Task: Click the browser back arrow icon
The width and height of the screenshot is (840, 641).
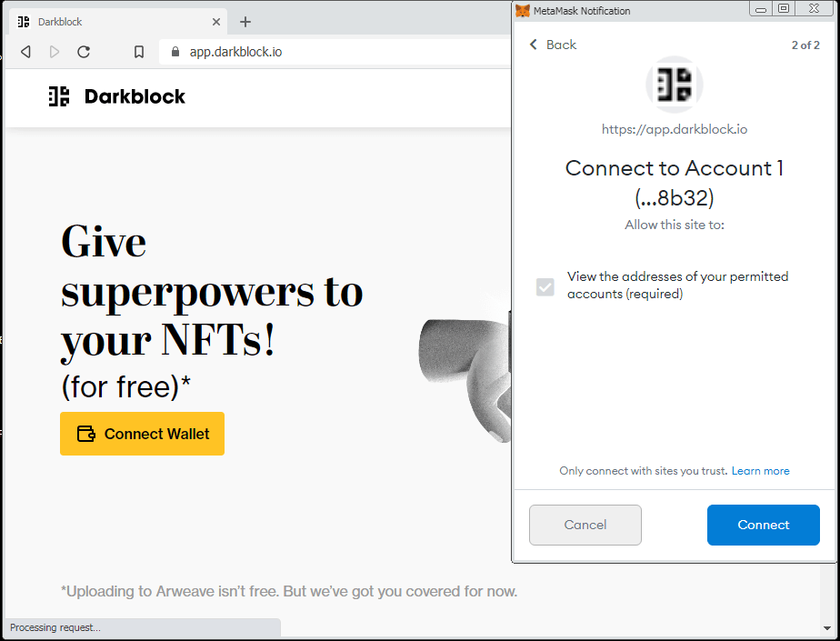Action: point(25,52)
